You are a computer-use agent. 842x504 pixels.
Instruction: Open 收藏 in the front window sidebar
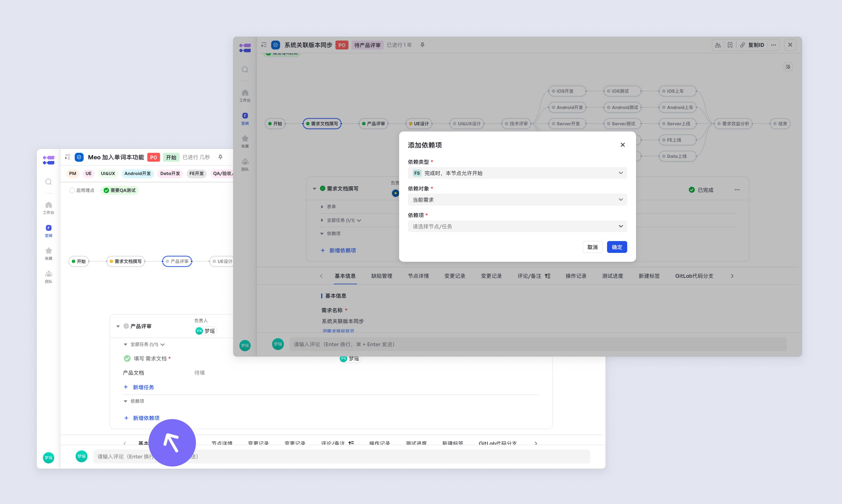[245, 142]
